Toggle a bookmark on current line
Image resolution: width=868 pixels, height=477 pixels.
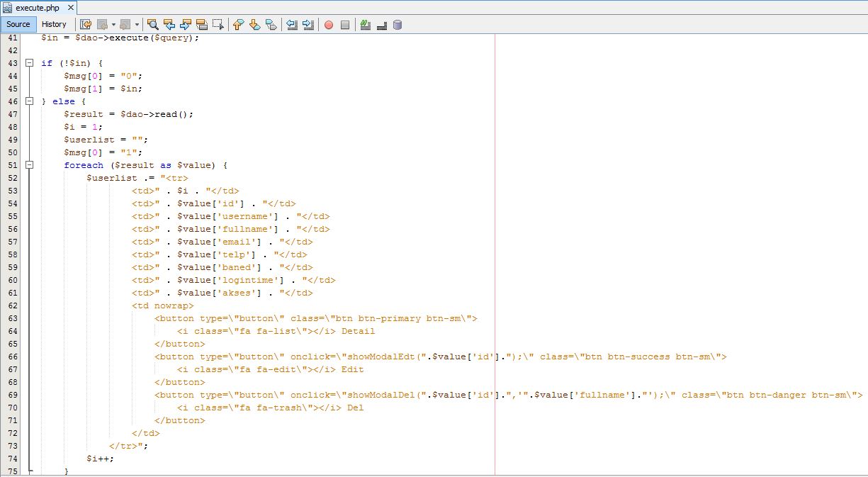tap(271, 24)
